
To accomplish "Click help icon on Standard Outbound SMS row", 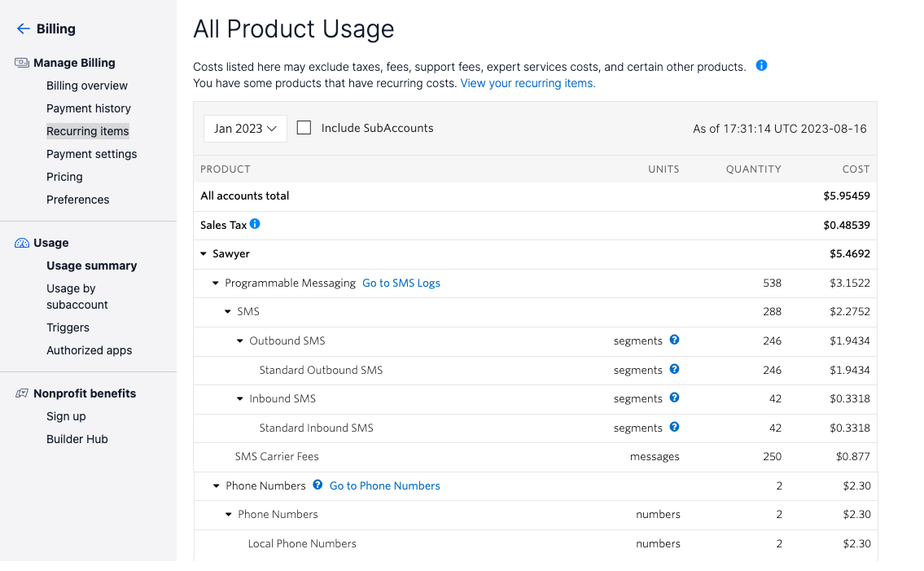I will click(x=674, y=370).
